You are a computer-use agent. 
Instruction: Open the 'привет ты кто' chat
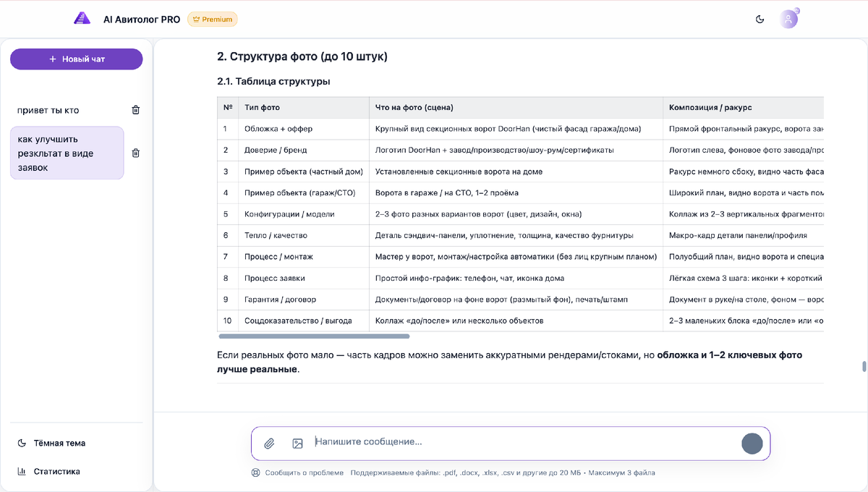click(x=48, y=110)
